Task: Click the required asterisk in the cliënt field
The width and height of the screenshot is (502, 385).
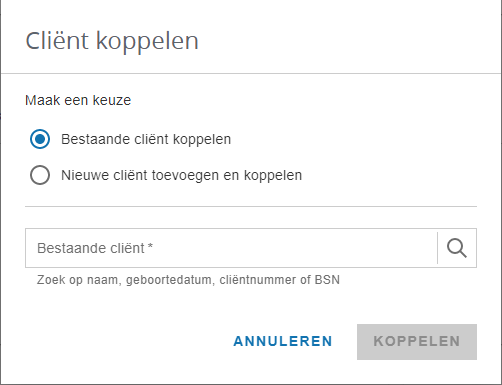Action: click(150, 246)
